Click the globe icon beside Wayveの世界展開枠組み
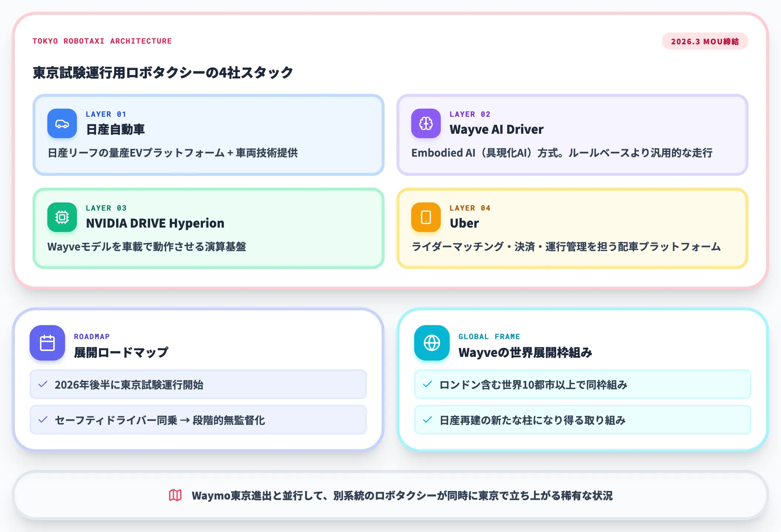This screenshot has width=781, height=532. pyautogui.click(x=432, y=343)
